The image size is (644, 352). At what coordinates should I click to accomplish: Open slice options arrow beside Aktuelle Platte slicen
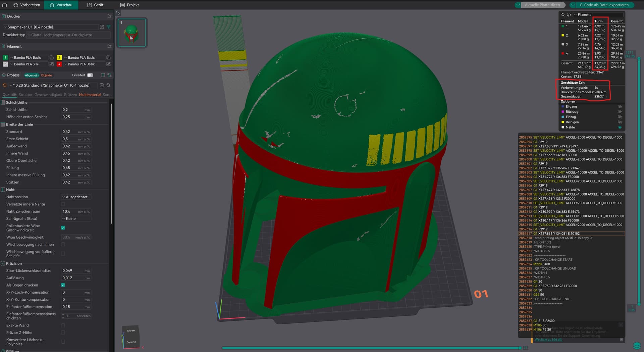[518, 5]
